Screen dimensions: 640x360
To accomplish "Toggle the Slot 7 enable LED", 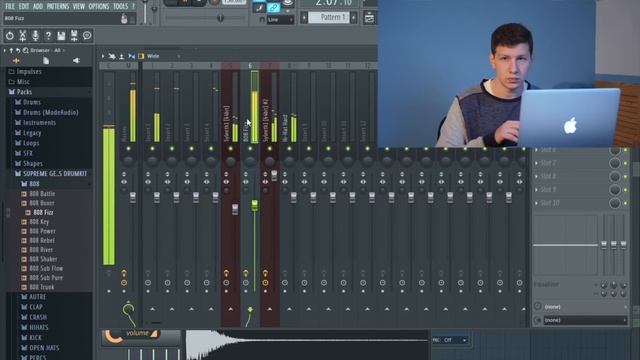I will point(625,163).
